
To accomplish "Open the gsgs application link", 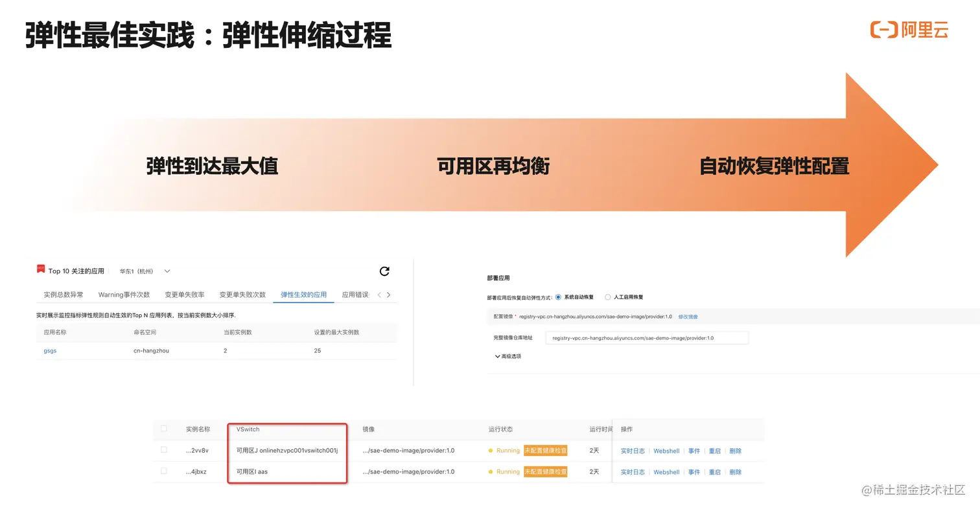I will (x=50, y=351).
